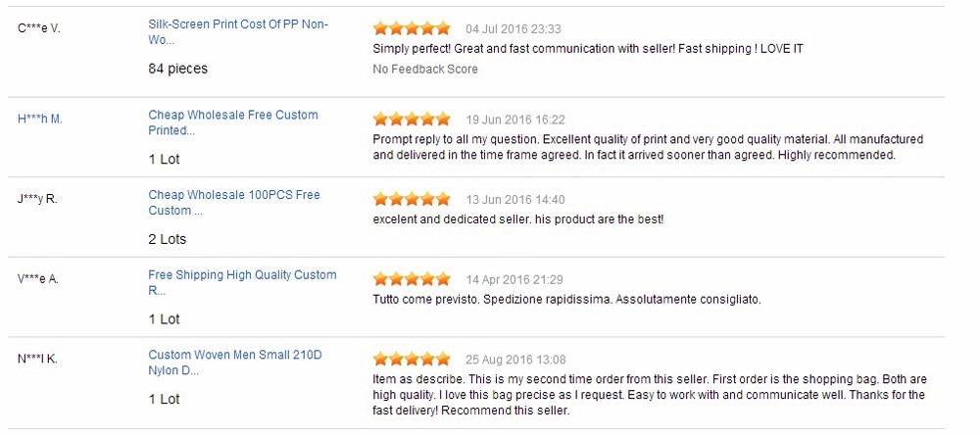Viewport: 980px width, 436px height.
Task: Click reviewer name C***e V.
Action: tap(39, 28)
